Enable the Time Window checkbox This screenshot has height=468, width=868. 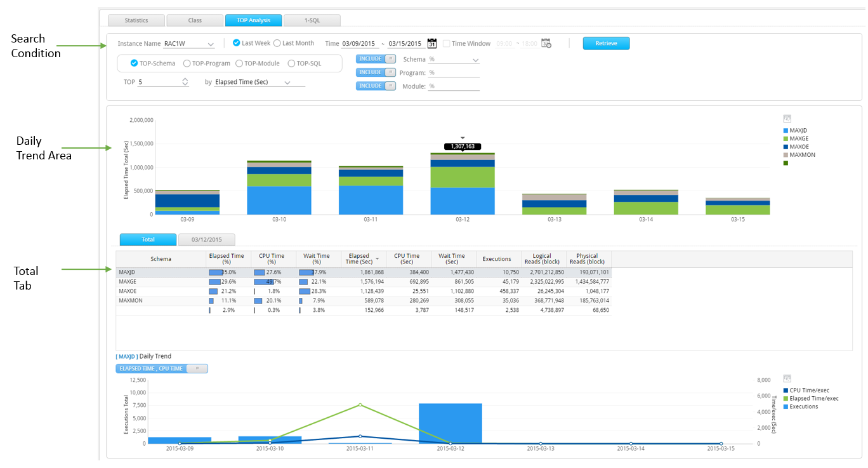click(447, 44)
